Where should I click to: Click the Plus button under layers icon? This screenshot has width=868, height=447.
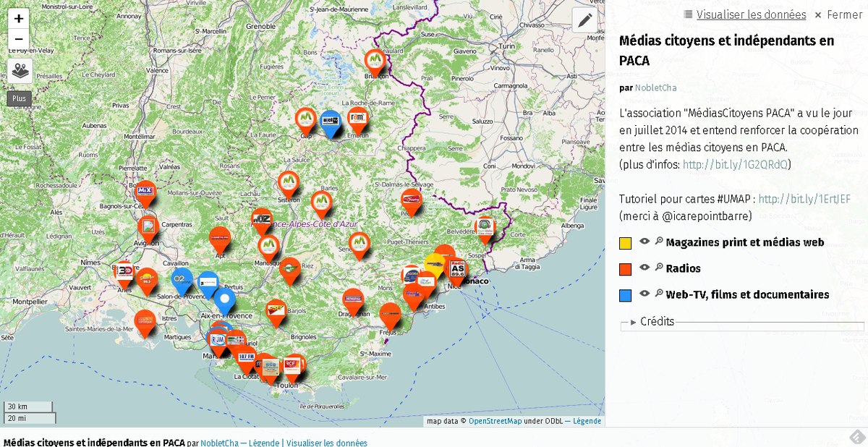pyautogui.click(x=20, y=98)
